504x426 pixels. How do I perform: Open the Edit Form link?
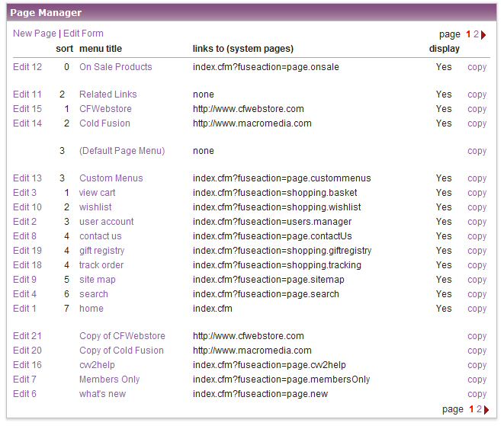tap(83, 34)
